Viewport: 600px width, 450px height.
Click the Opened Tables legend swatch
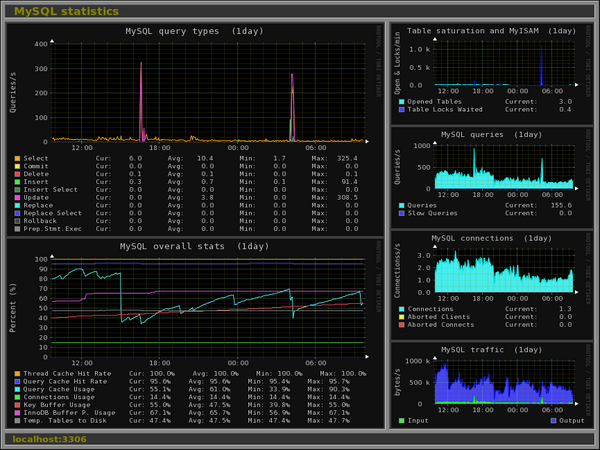pos(400,101)
